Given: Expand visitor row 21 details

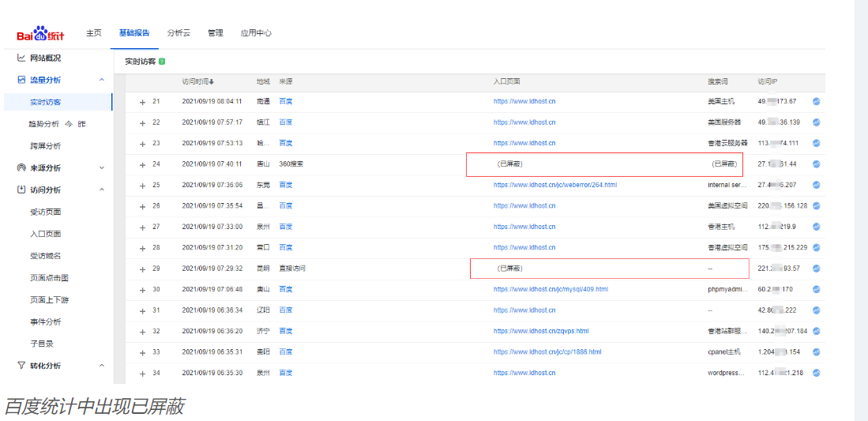Looking at the screenshot, I should pyautogui.click(x=143, y=102).
